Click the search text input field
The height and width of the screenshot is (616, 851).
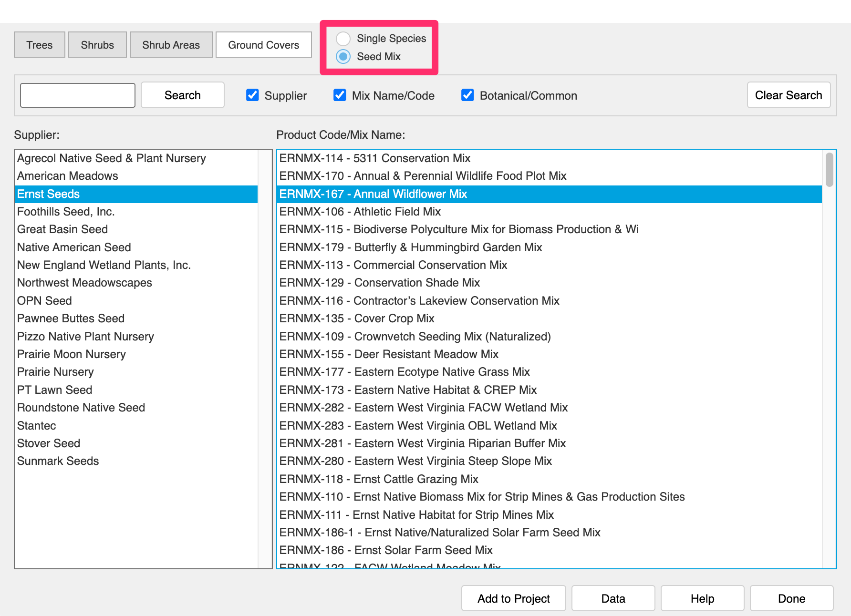click(x=78, y=95)
